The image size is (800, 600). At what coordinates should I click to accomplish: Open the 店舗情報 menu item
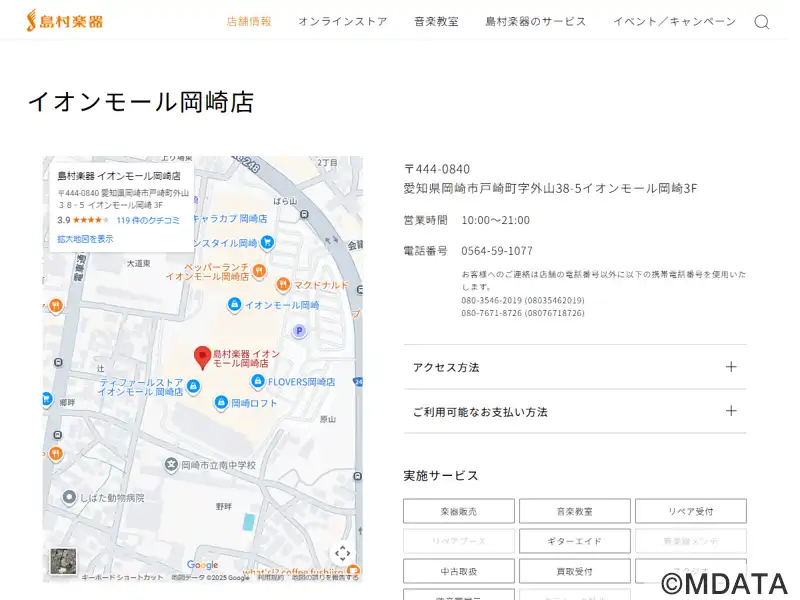click(249, 21)
